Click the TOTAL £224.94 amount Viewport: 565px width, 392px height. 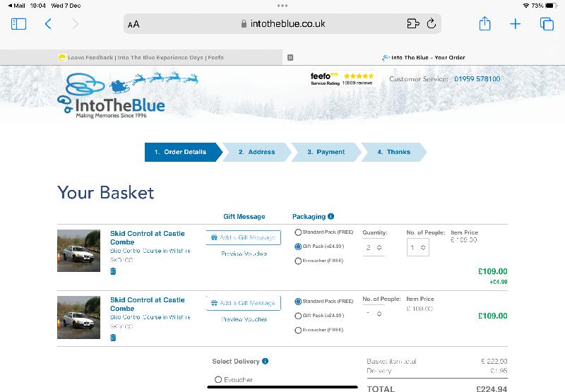pos(492,388)
